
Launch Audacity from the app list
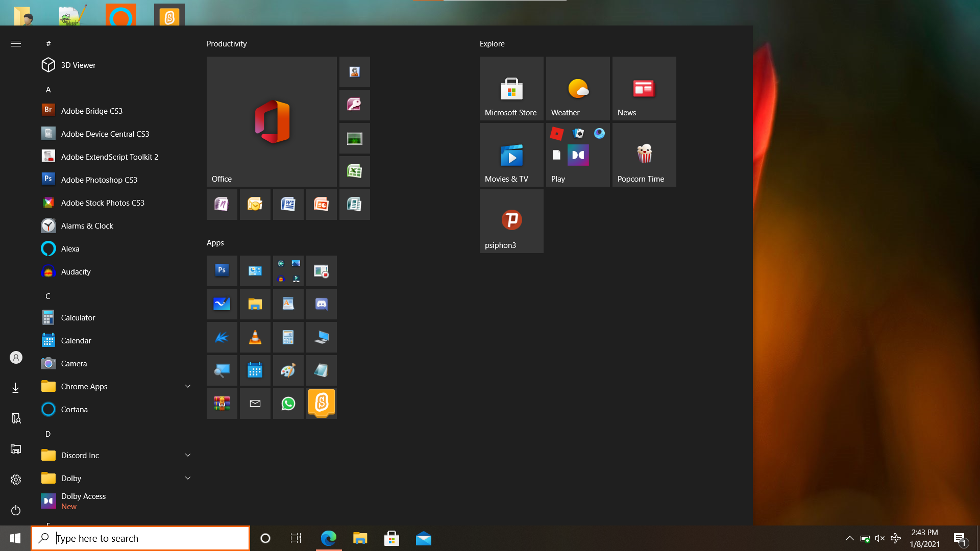click(x=116, y=271)
